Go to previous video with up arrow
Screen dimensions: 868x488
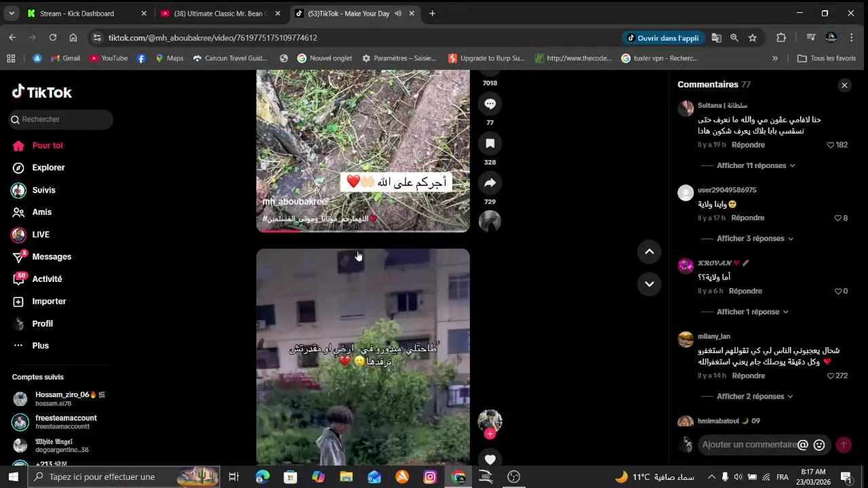[x=649, y=251]
